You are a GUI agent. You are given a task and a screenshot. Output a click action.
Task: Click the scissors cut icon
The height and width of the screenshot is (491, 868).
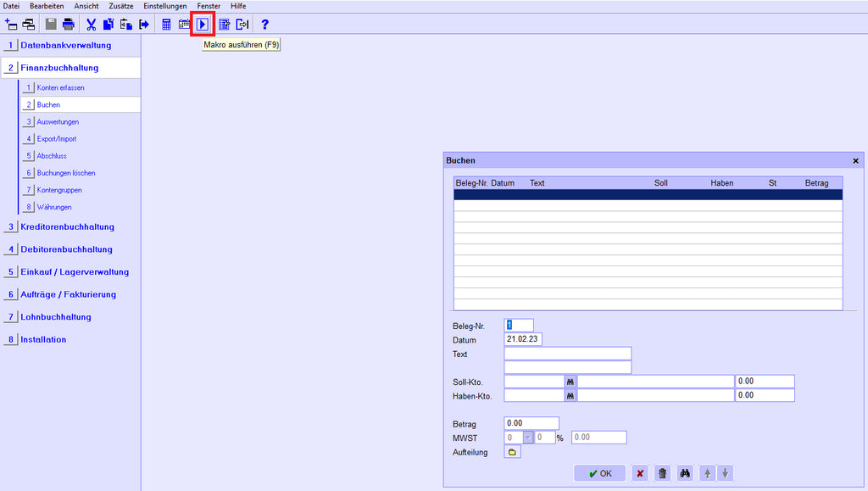[91, 25]
